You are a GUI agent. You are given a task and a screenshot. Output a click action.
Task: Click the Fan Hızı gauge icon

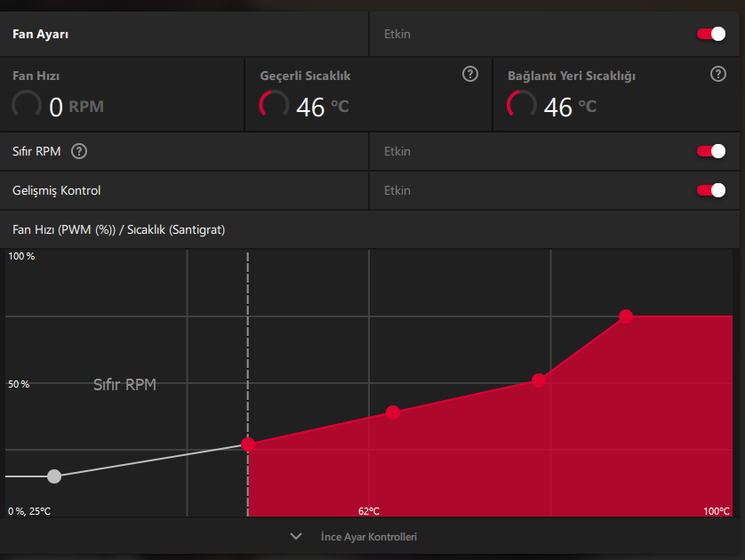(x=27, y=105)
